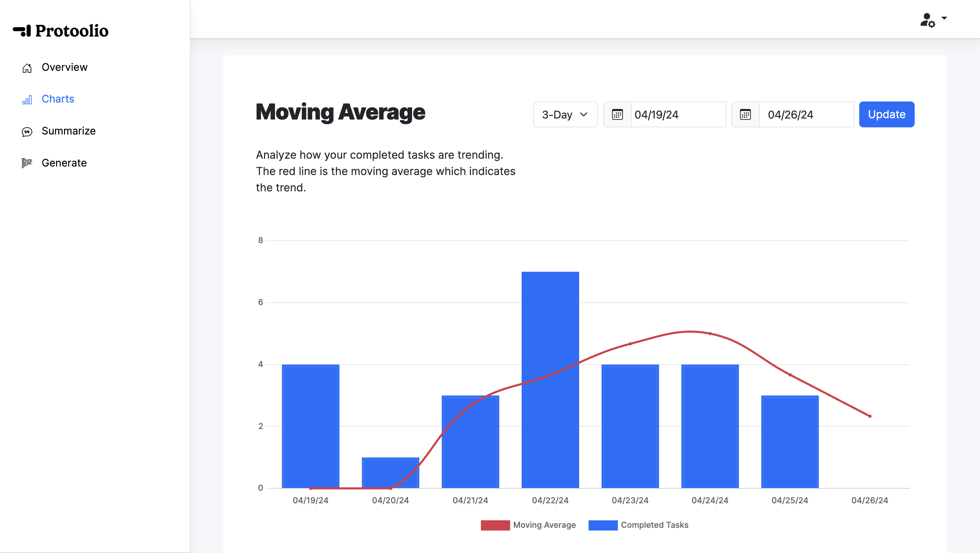
Task: Click the 04/21/24 bar
Action: click(x=470, y=442)
